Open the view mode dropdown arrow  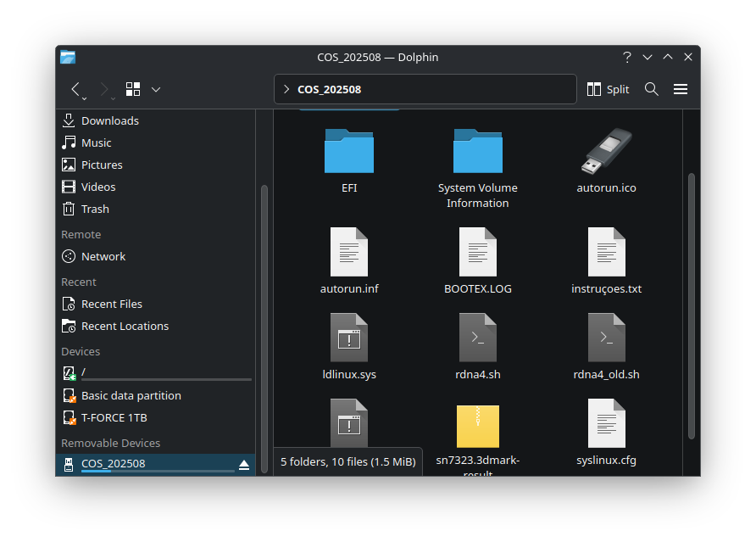[x=156, y=89]
